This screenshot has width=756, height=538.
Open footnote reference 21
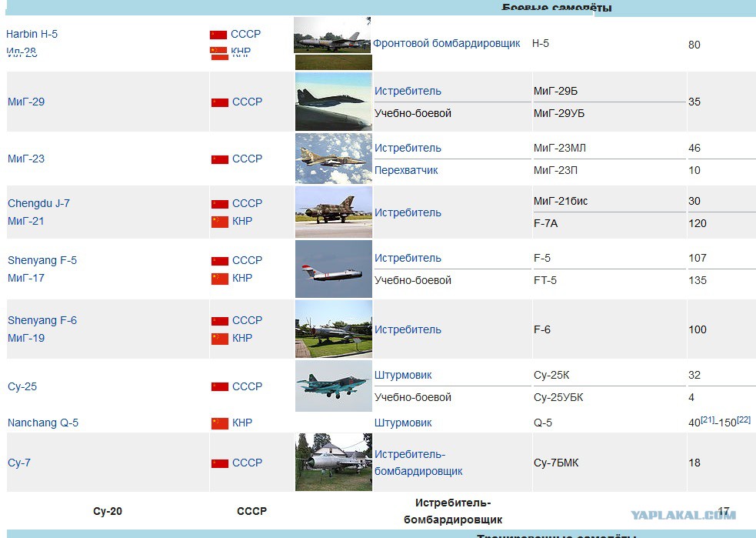click(x=708, y=419)
